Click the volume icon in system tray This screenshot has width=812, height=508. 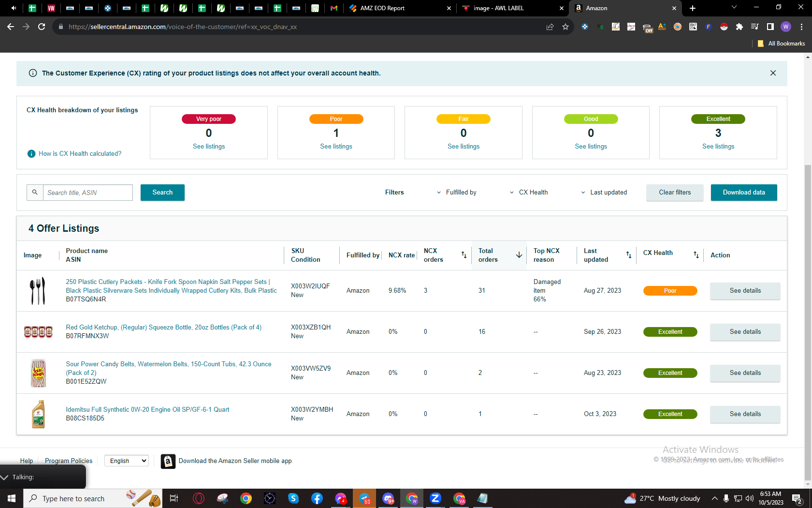(750, 498)
